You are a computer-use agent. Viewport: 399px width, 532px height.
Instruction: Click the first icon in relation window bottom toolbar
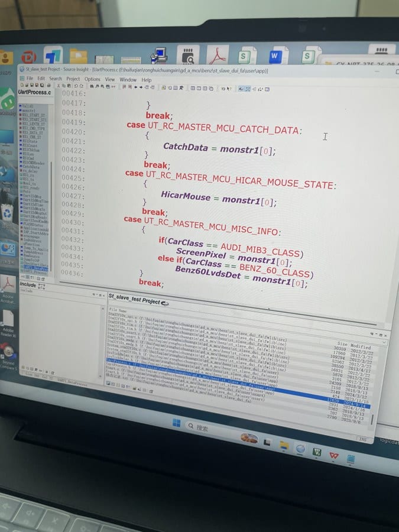[22, 368]
